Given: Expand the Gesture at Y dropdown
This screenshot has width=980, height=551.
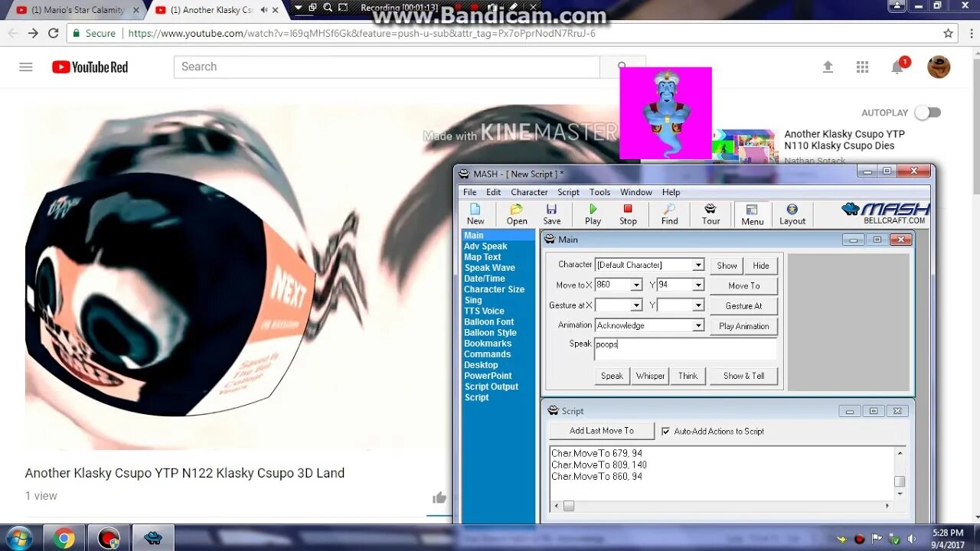Looking at the screenshot, I should click(698, 305).
